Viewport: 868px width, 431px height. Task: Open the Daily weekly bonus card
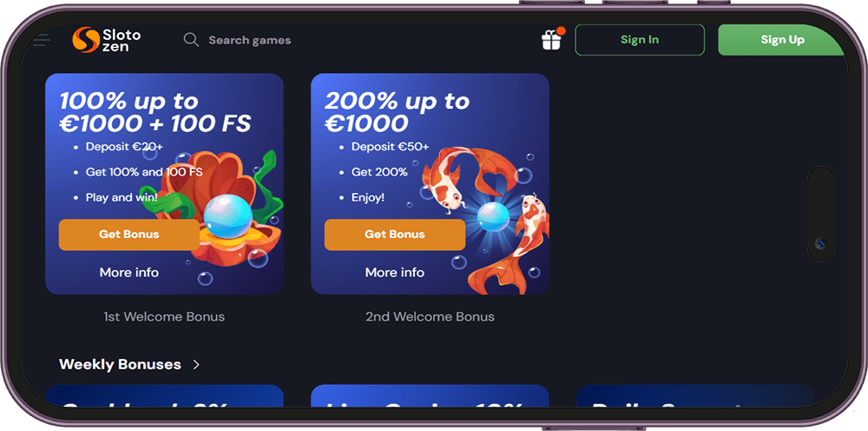pyautogui.click(x=696, y=396)
